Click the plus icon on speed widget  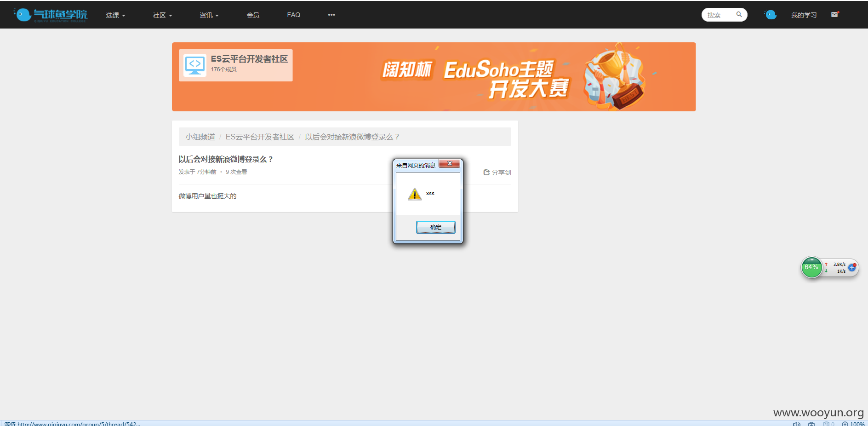point(852,267)
